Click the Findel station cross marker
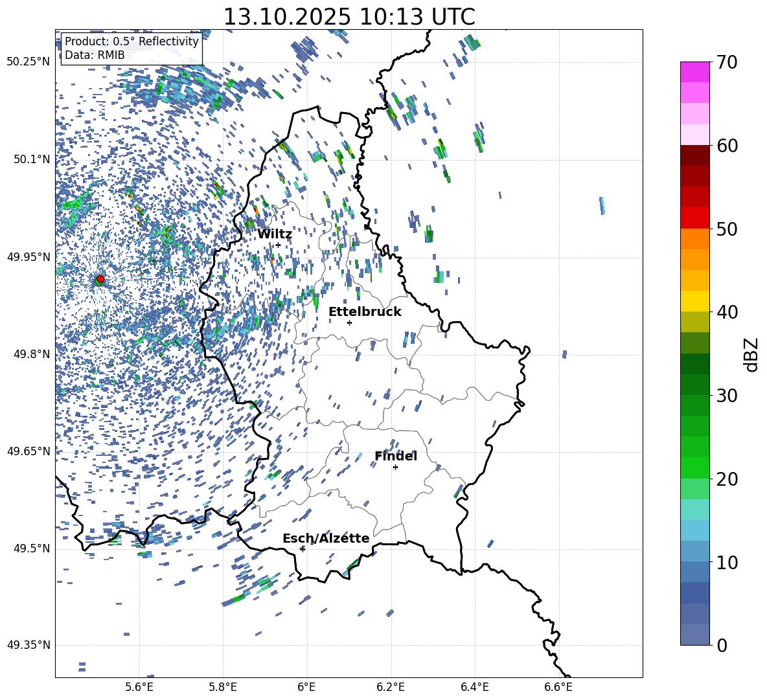Image resolution: width=767 pixels, height=700 pixels. click(x=395, y=467)
